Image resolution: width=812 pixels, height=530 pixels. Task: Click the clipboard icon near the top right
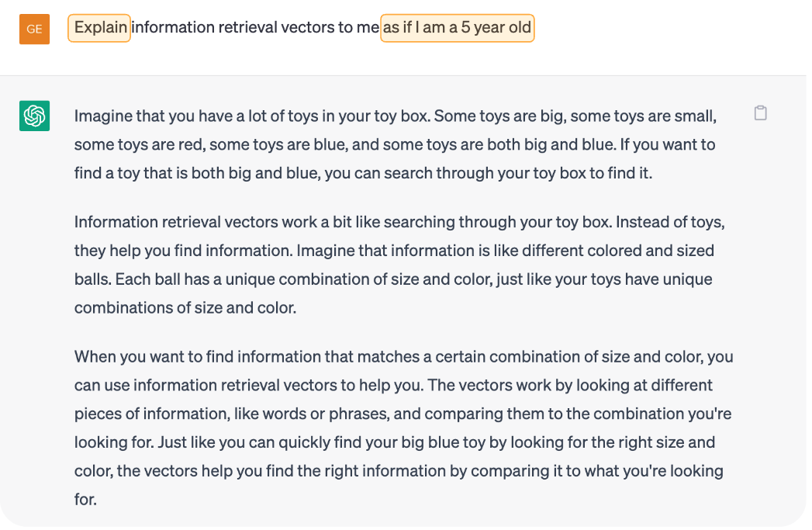760,113
